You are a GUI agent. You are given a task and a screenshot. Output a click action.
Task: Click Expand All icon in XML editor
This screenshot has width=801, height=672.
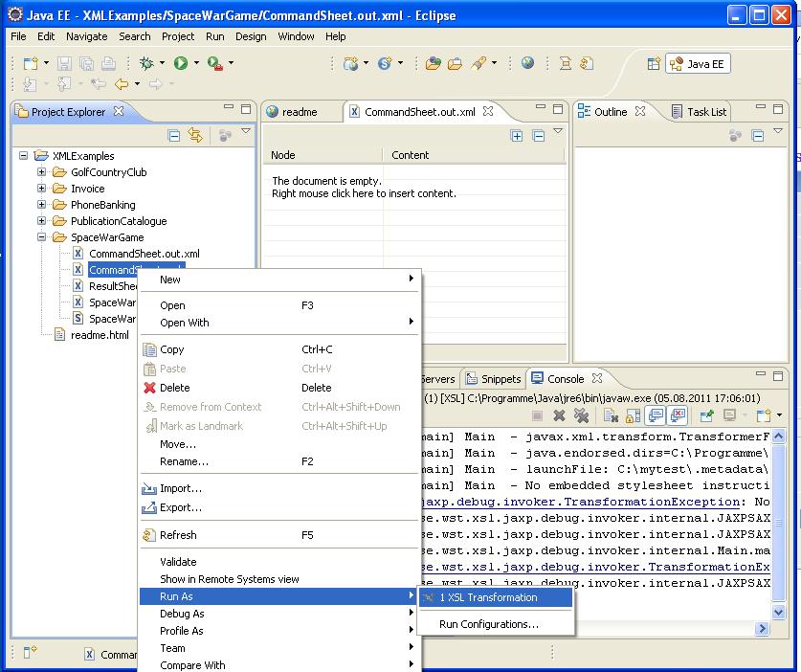click(517, 136)
